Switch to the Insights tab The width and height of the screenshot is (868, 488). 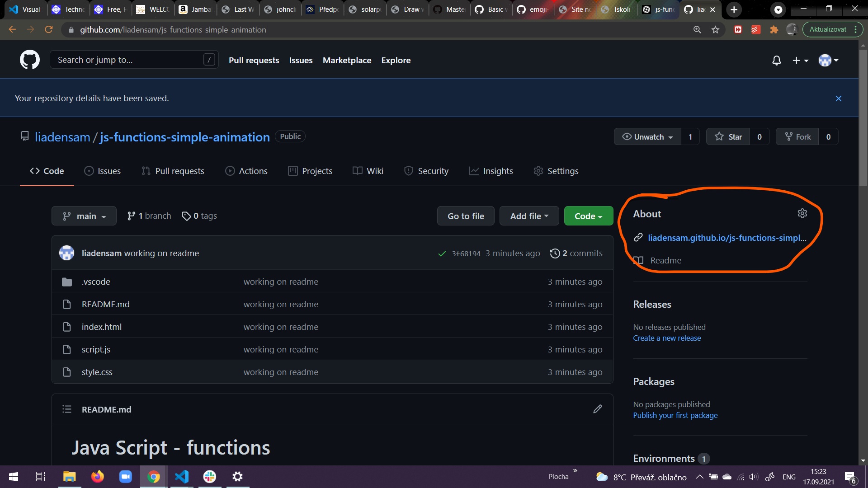click(x=491, y=171)
